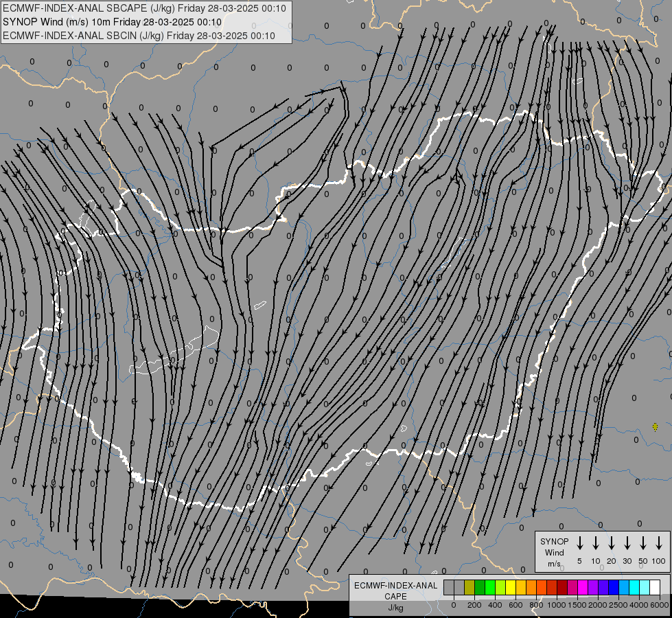672x618 pixels.
Task: Click the 1000 value on CAPE scale
Action: point(557,605)
